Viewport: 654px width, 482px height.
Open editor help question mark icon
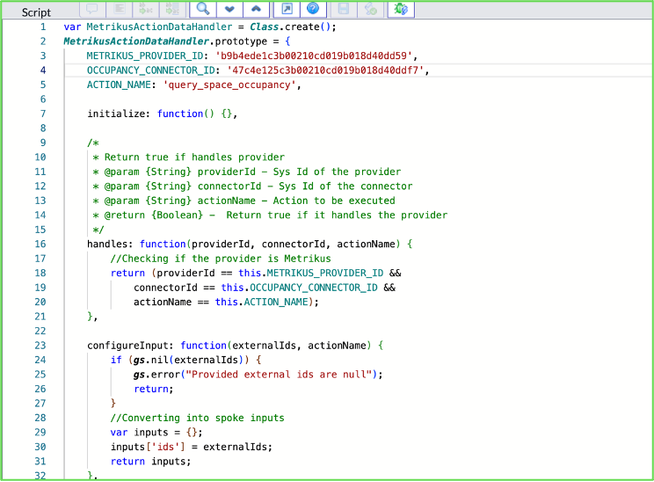point(313,9)
